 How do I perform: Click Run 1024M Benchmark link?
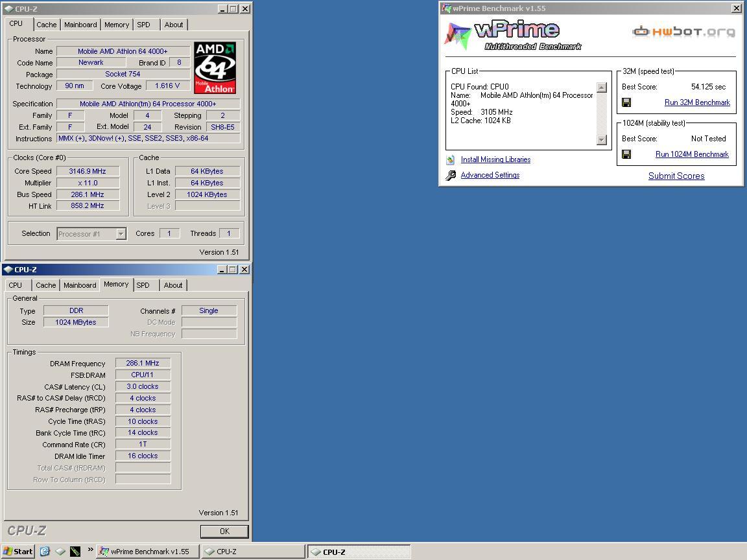coord(692,154)
